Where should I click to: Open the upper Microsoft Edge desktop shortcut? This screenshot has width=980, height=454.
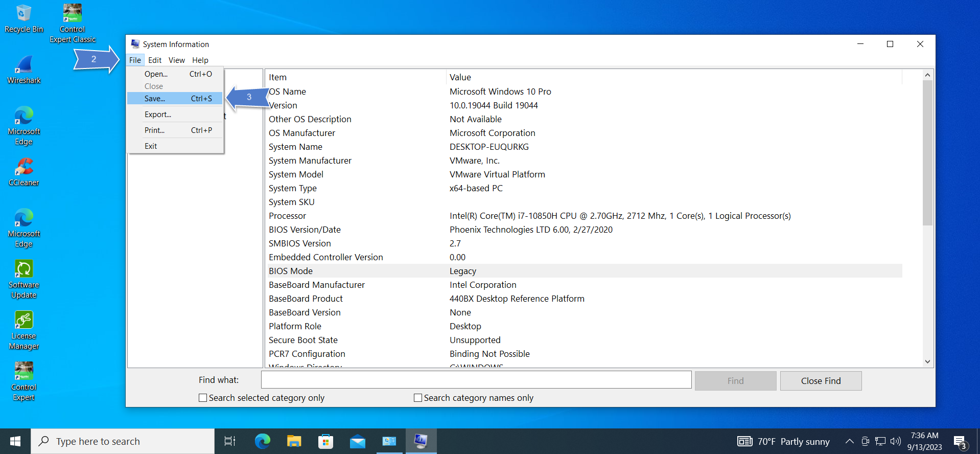[x=24, y=126]
